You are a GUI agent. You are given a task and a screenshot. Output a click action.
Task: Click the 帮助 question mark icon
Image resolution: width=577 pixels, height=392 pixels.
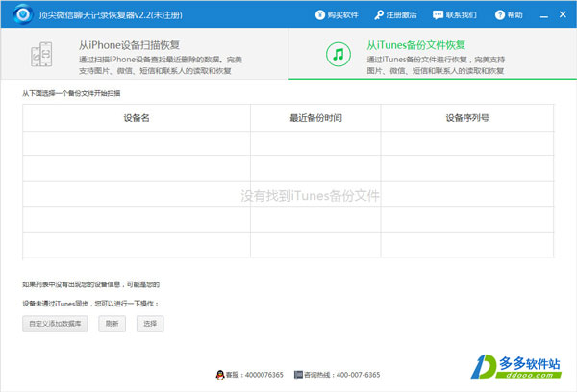point(500,15)
